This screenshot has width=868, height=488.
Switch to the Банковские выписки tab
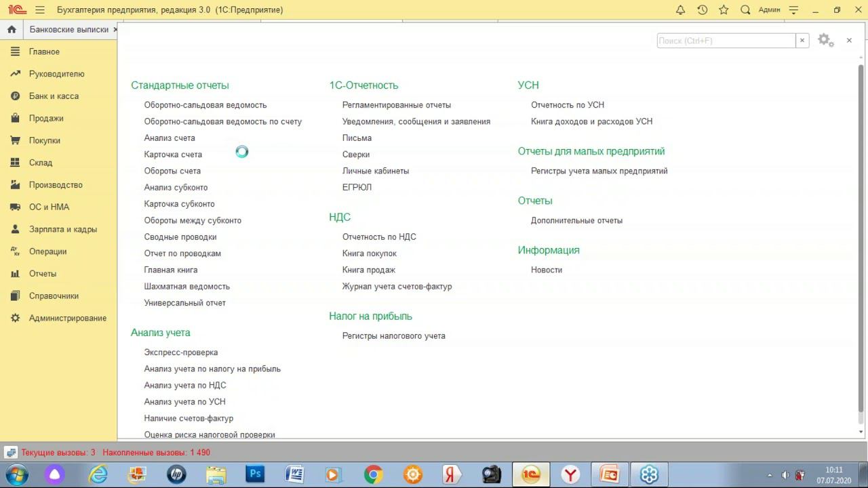click(x=68, y=30)
